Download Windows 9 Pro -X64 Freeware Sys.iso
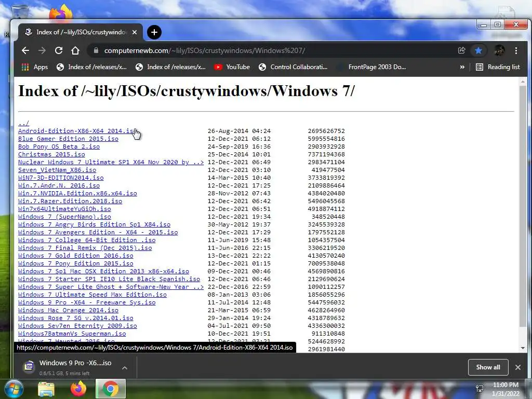 click(87, 303)
